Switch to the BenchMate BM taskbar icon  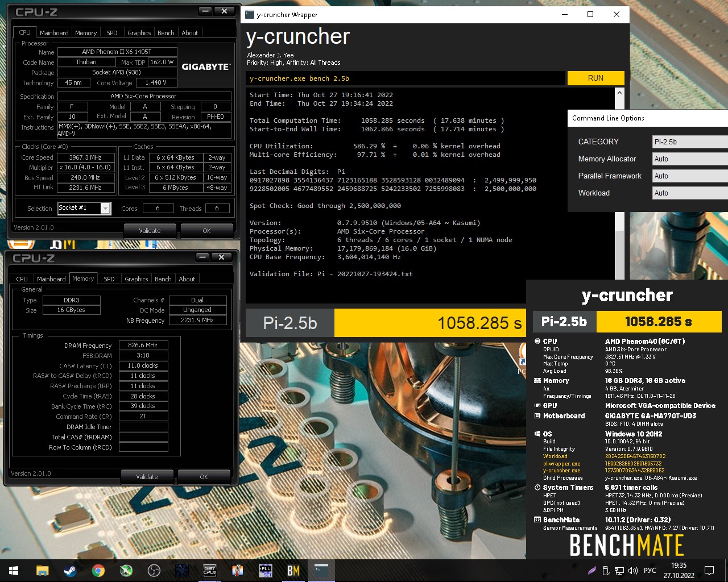pyautogui.click(x=293, y=571)
